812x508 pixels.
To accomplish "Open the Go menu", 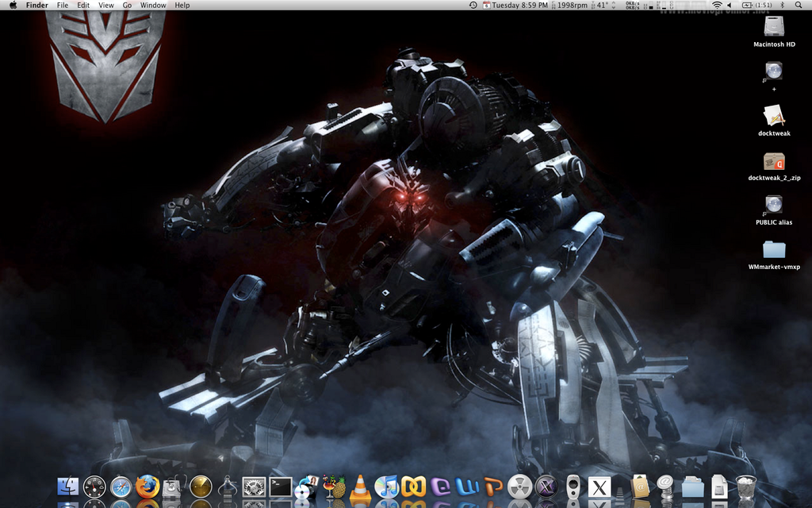I will 127,6.
